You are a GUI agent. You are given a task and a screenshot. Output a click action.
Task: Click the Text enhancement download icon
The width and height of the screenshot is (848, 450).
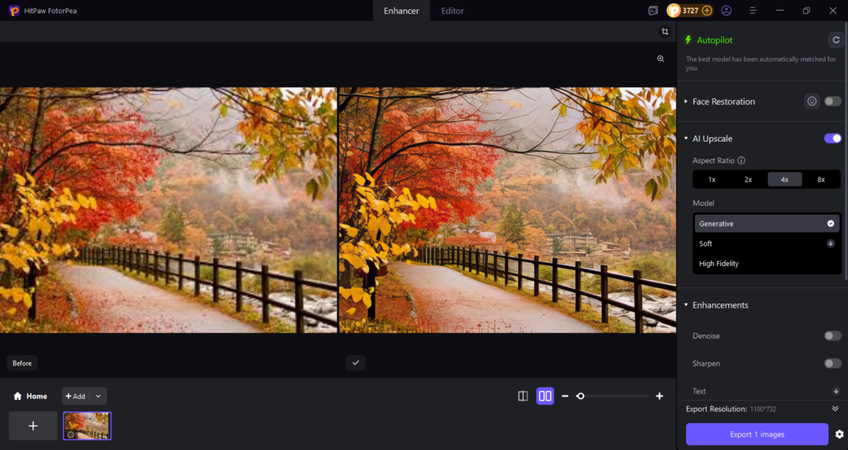[x=836, y=391]
